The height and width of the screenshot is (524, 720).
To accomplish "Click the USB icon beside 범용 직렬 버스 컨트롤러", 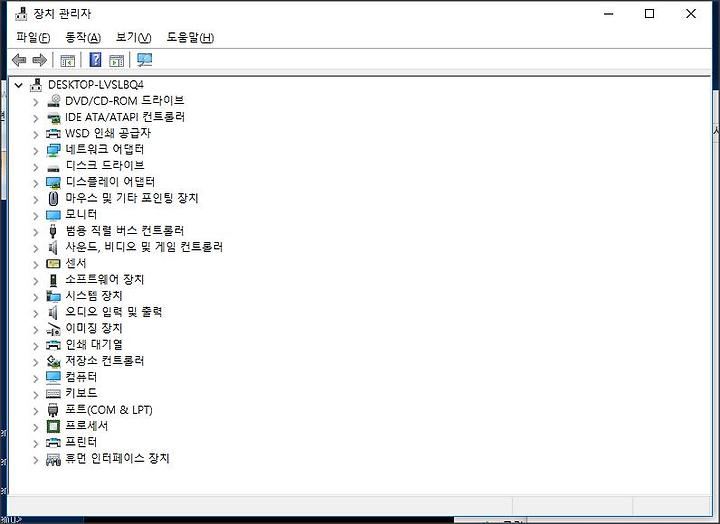I will click(53, 231).
